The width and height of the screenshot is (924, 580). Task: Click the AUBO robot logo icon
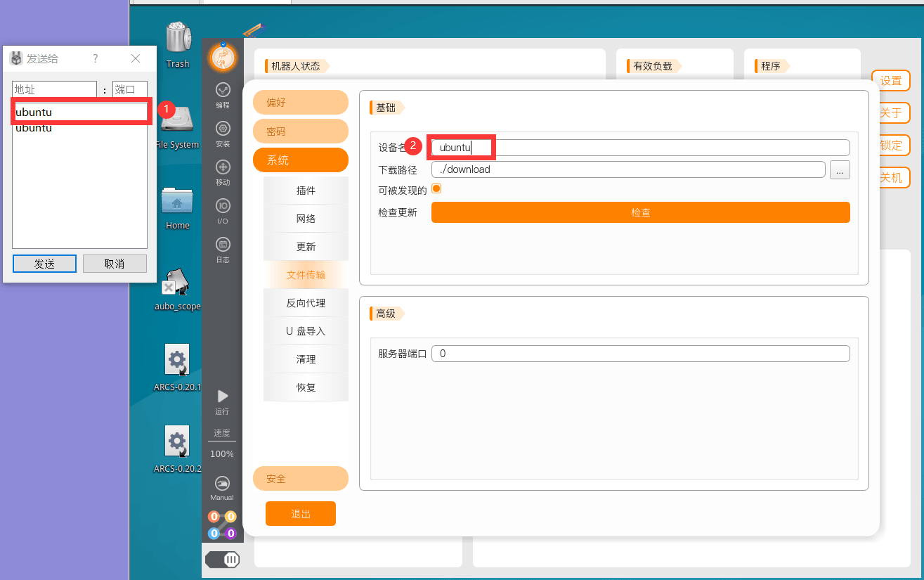tap(223, 57)
